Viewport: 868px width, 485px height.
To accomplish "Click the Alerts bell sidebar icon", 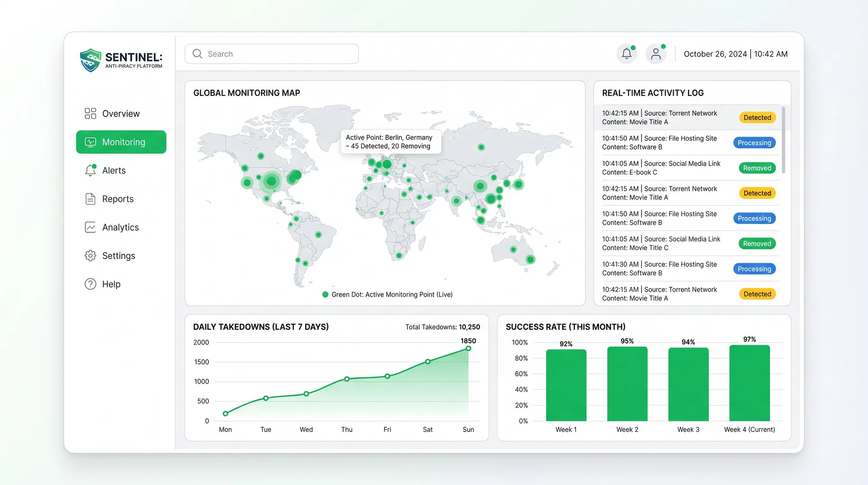I will (90, 171).
